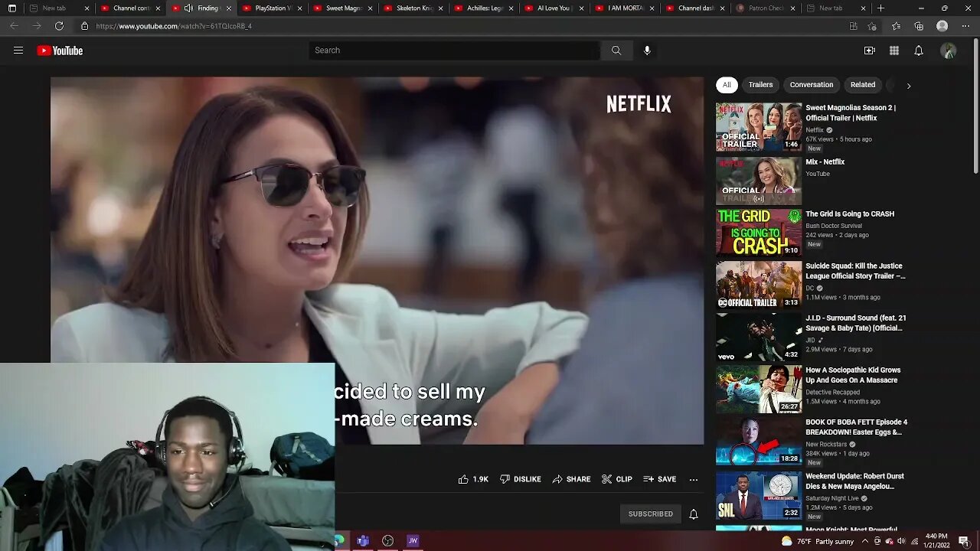Screen dimensions: 980x551
Task: Open the Create video camera icon
Action: click(x=869, y=51)
